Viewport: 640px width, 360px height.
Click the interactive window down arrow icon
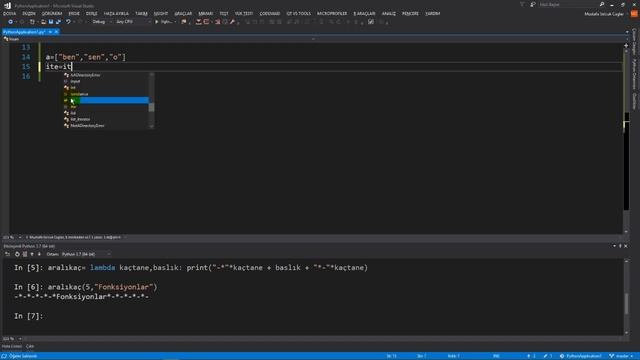[x=39, y=254]
